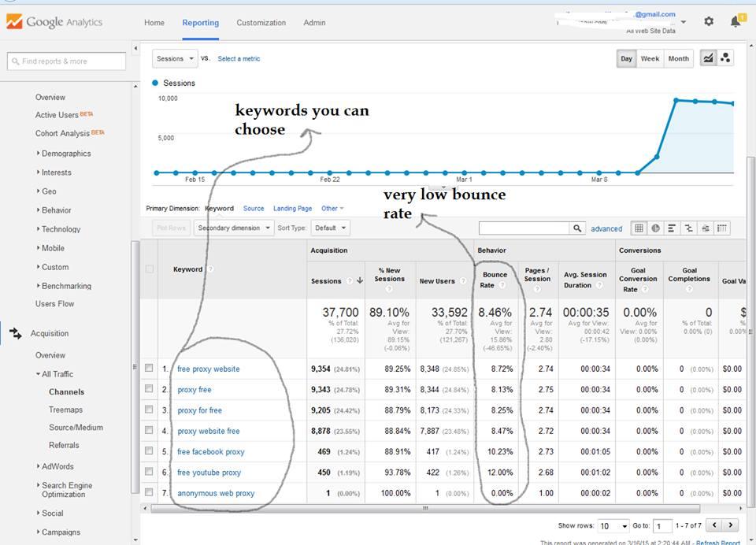Click the search magnifier icon above the table
Screen dimensions: 756x545
click(577, 228)
